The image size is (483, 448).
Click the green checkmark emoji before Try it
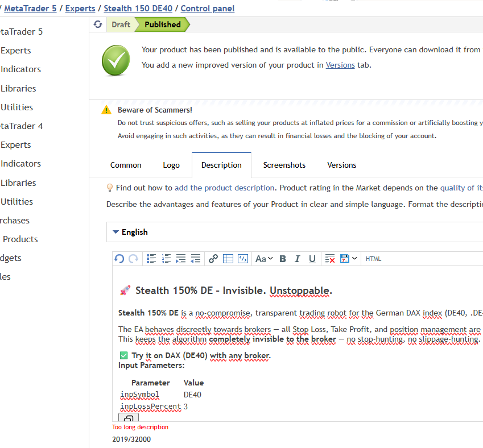tap(124, 355)
